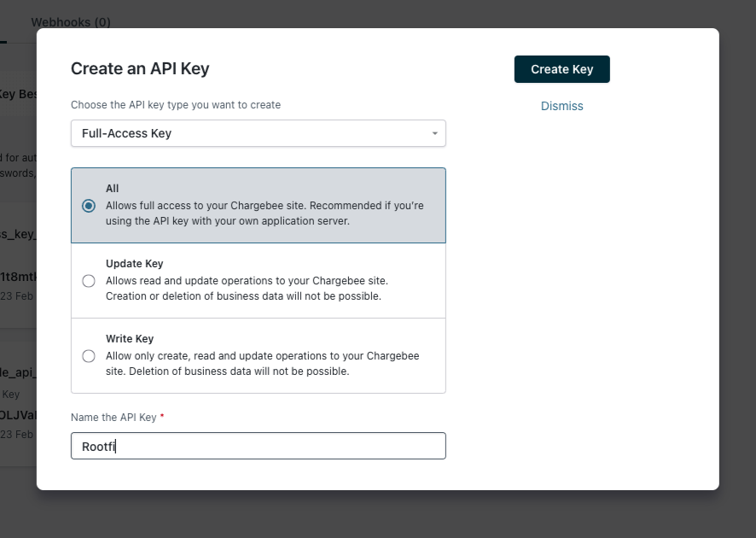The height and width of the screenshot is (538, 756).
Task: Click the 'Update Key' option title
Action: pos(135,264)
